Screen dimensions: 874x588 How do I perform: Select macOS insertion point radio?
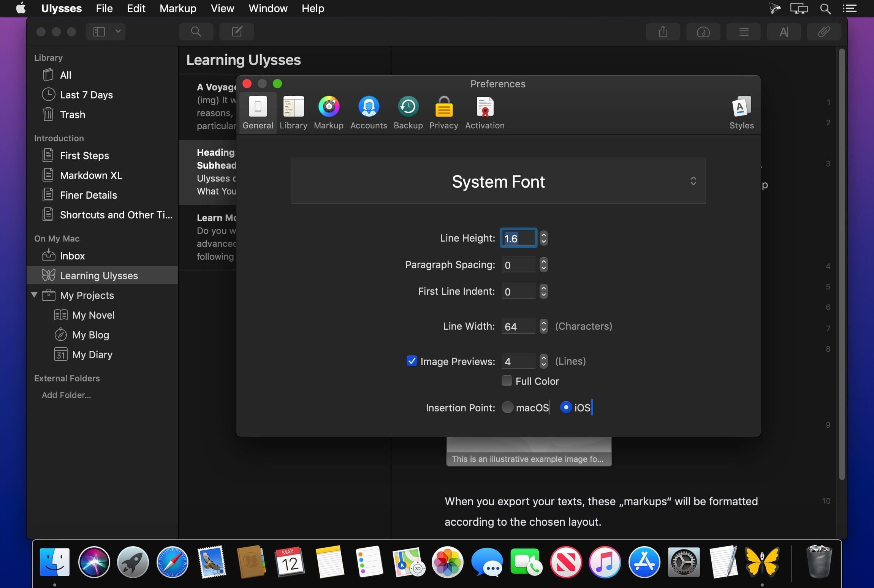[x=508, y=407]
